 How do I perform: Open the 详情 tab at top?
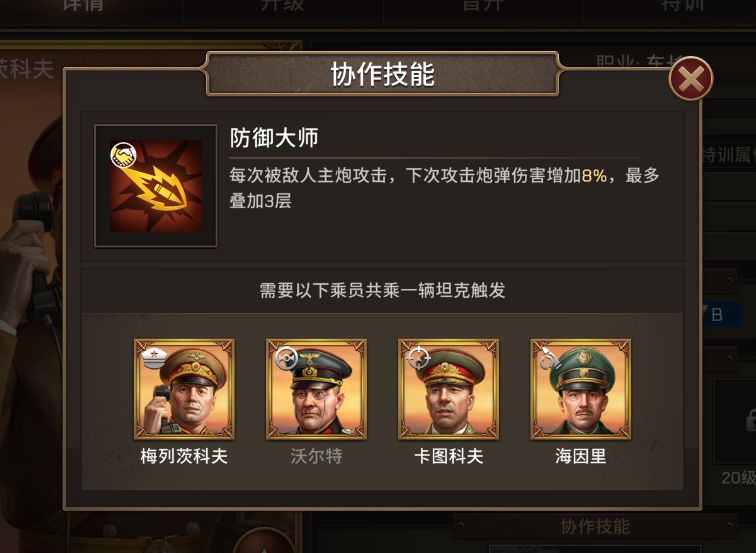[83, 6]
